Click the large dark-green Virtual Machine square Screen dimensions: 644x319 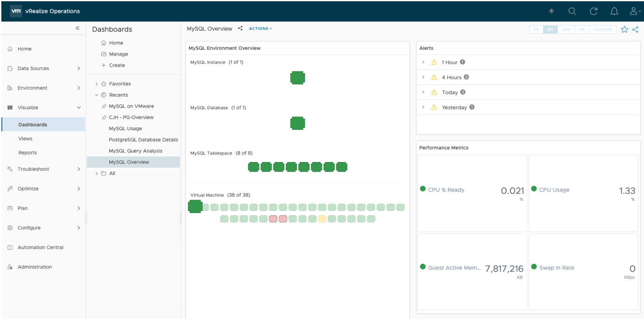(x=195, y=206)
